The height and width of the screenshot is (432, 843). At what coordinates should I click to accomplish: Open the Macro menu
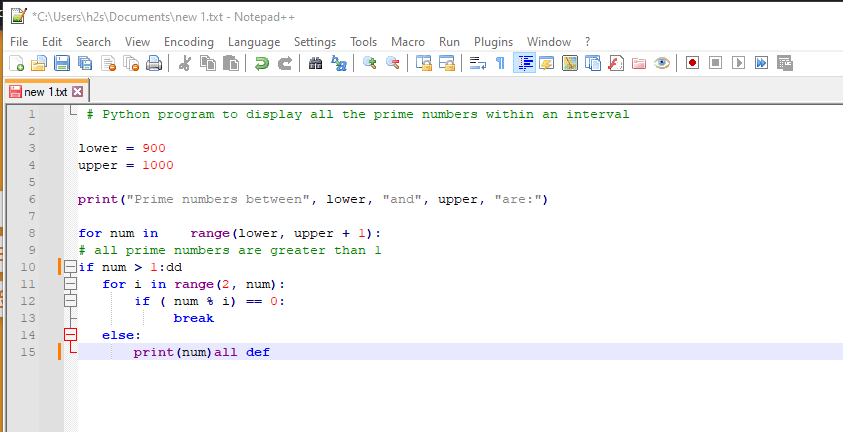coord(408,42)
